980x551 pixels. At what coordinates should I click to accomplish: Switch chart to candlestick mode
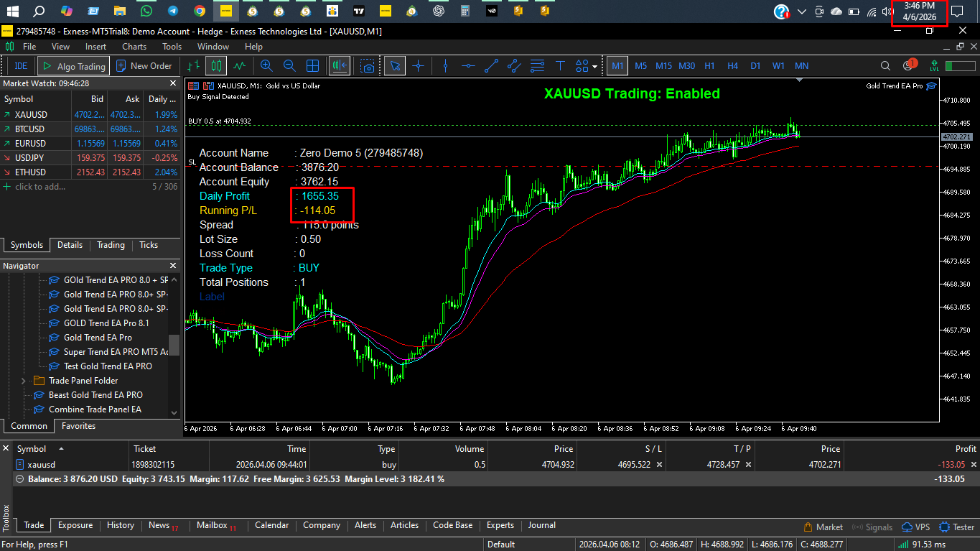[x=215, y=66]
